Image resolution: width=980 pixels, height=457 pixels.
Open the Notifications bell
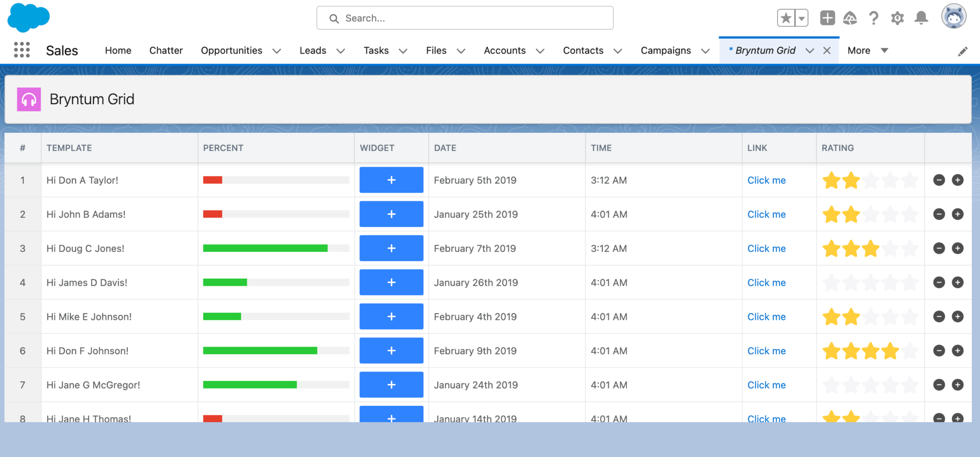pyautogui.click(x=921, y=18)
